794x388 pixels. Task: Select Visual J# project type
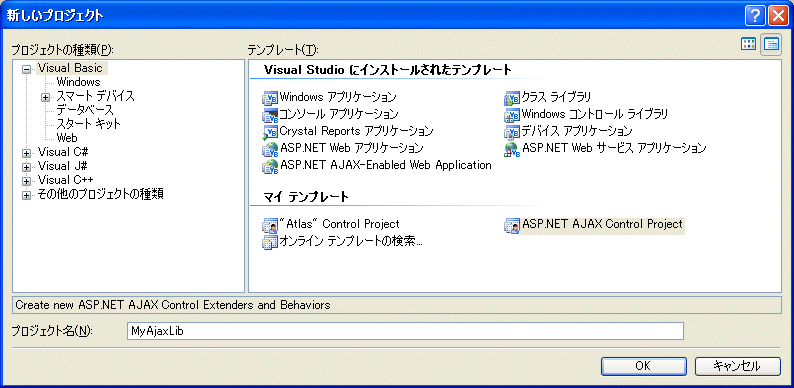(x=63, y=166)
